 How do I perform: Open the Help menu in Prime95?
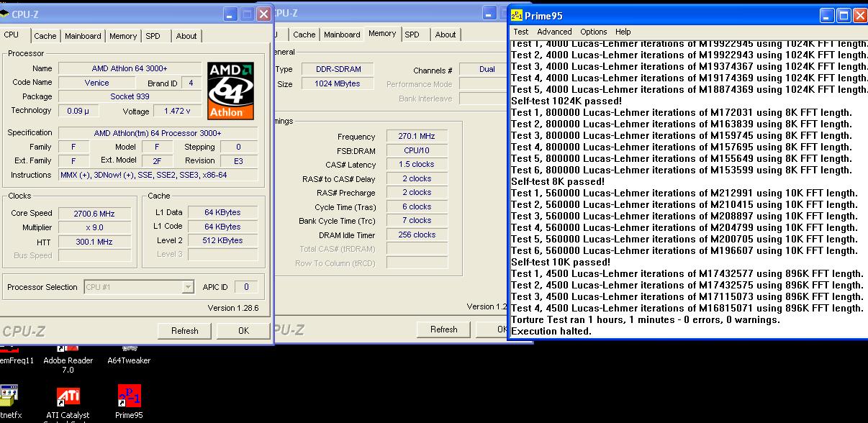623,32
